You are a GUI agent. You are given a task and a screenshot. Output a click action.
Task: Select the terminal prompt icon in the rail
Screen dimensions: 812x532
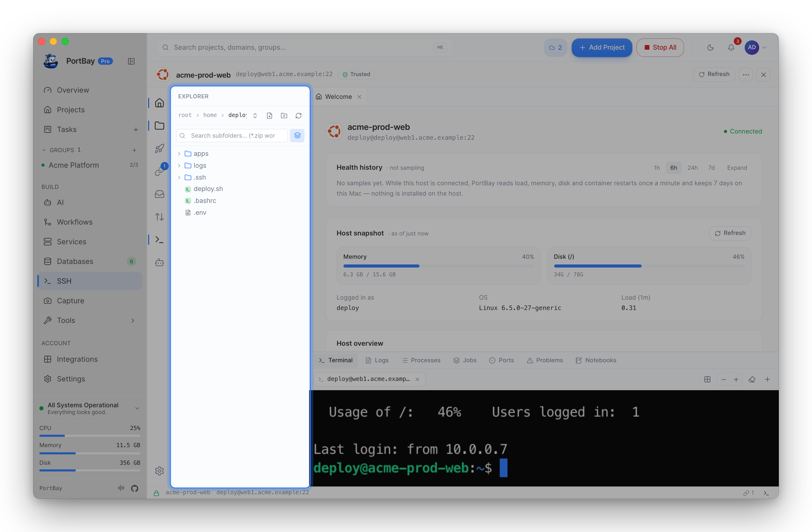click(x=159, y=240)
